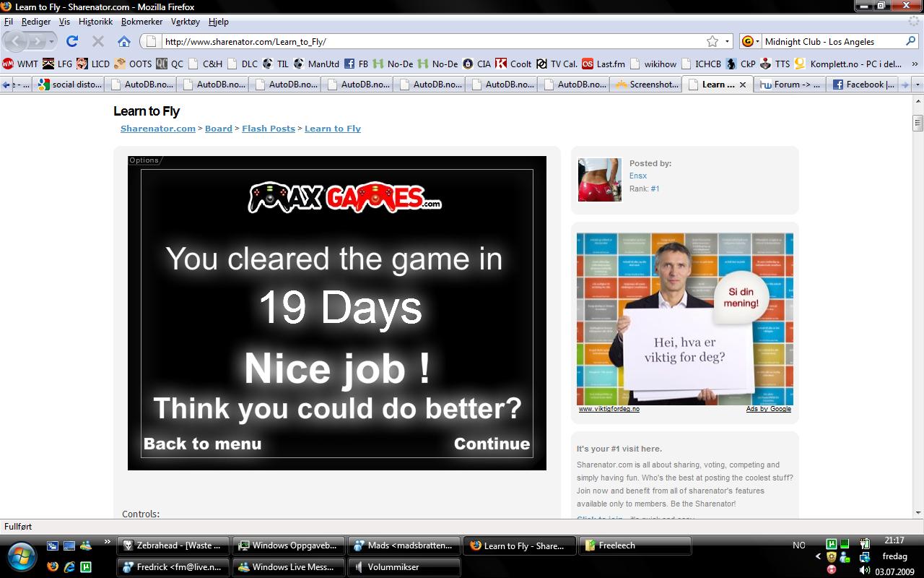Click Show Desktop in quick launch
Image resolution: width=924 pixels, height=578 pixels.
tap(69, 545)
